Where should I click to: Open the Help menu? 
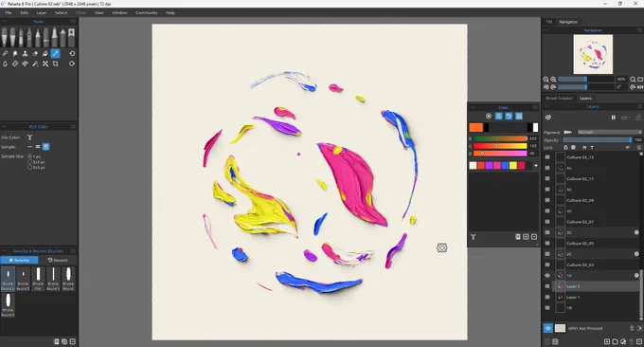click(x=170, y=12)
